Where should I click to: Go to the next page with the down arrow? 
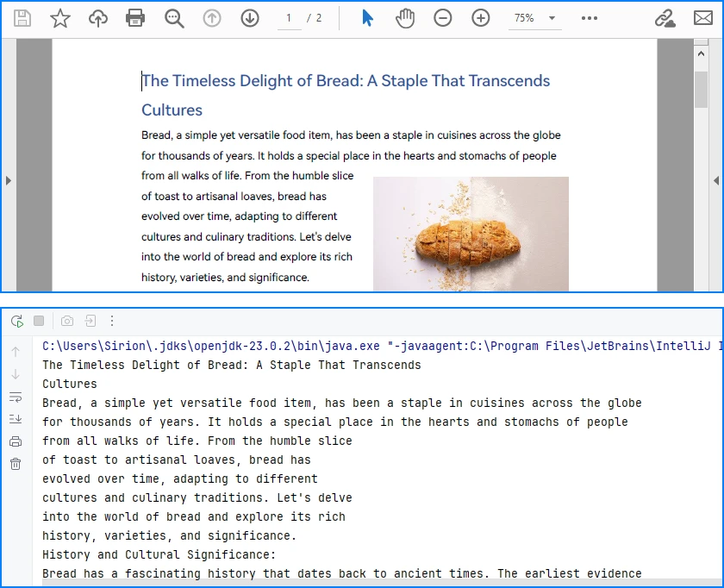click(250, 17)
